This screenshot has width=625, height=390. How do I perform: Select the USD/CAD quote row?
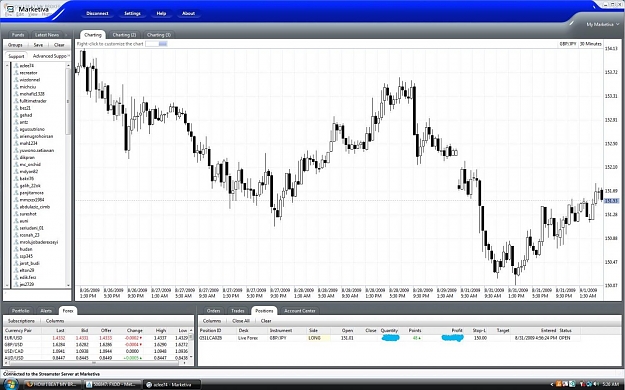click(96, 351)
